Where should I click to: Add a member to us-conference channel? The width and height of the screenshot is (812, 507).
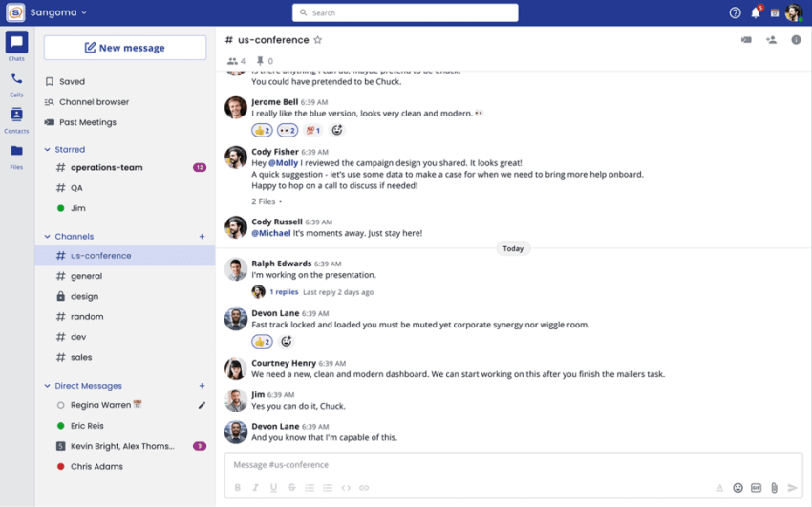tap(771, 40)
